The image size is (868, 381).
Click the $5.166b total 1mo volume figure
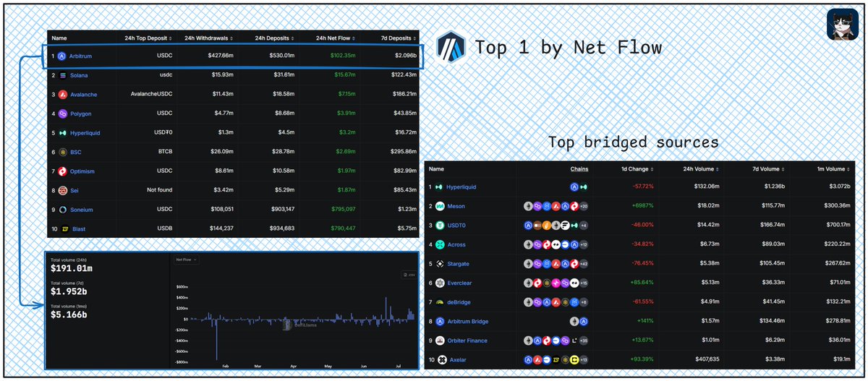click(x=69, y=314)
